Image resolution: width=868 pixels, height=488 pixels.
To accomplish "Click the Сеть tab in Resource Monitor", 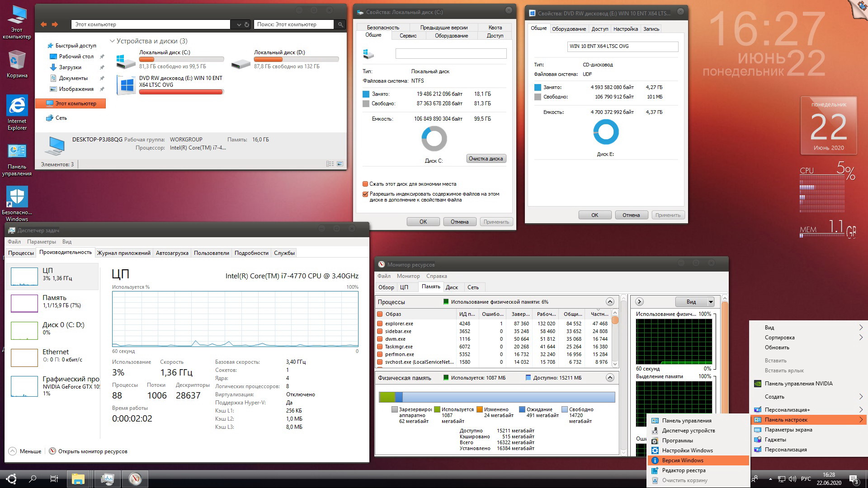I will click(473, 287).
